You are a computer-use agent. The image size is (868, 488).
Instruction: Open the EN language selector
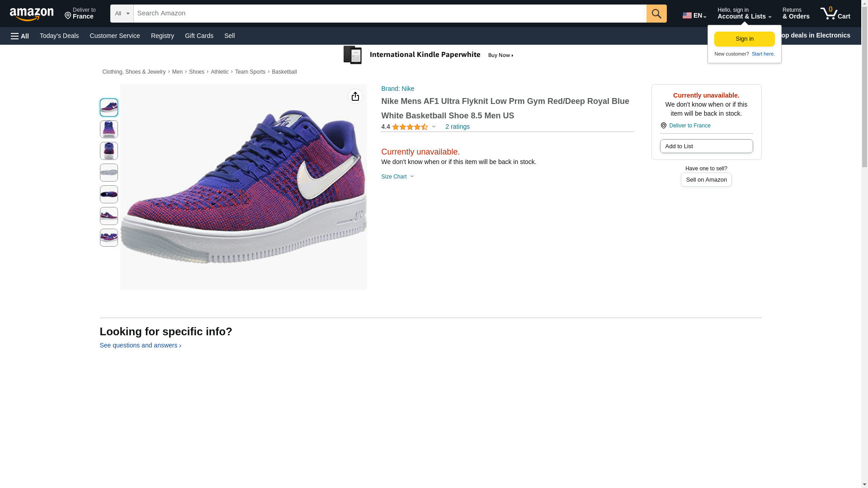coord(694,15)
